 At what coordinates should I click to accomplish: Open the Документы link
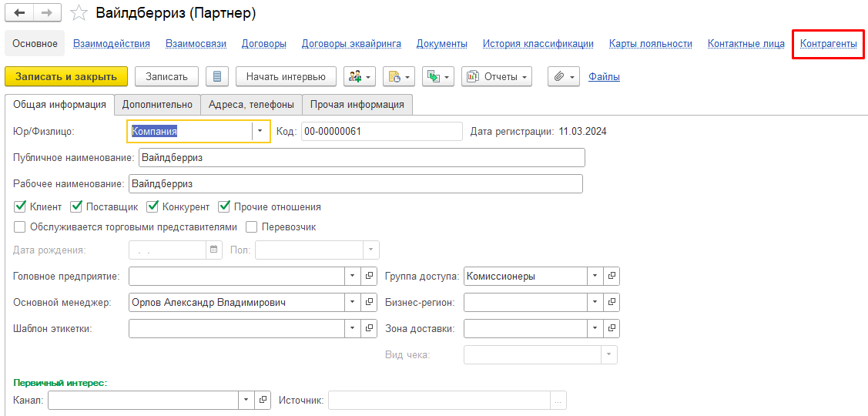[x=442, y=44]
